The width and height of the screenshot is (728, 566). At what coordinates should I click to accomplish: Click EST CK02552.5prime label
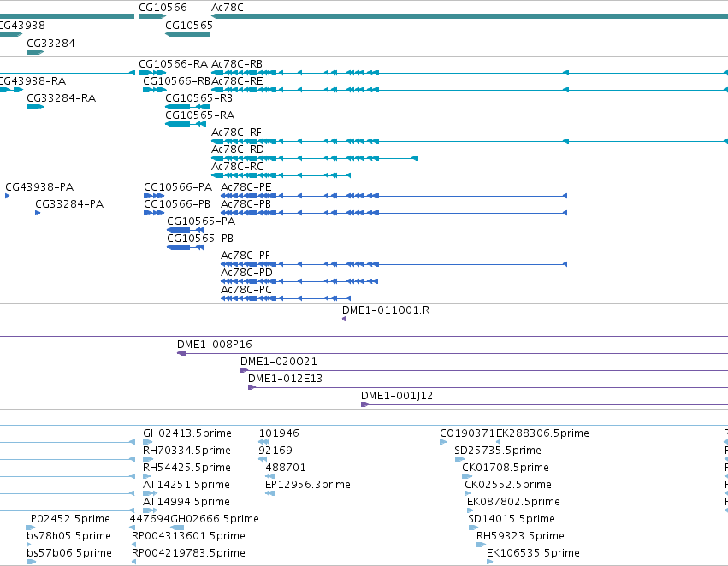click(508, 485)
